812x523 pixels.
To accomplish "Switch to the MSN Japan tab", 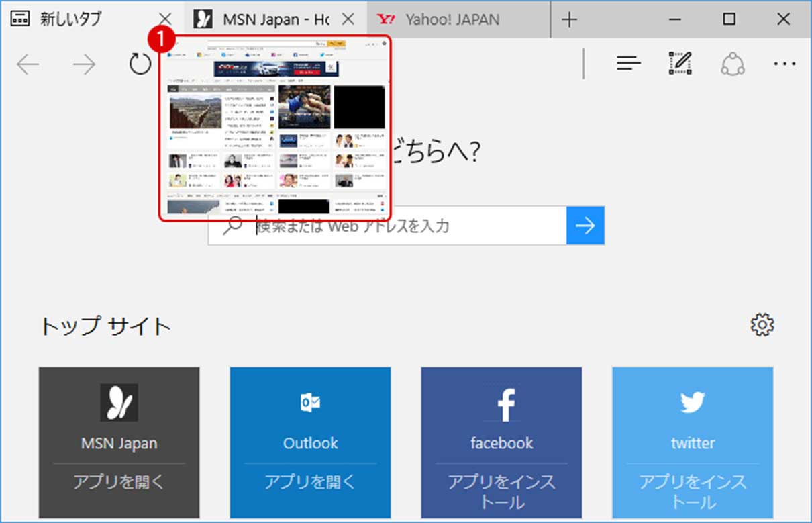I will [x=276, y=19].
